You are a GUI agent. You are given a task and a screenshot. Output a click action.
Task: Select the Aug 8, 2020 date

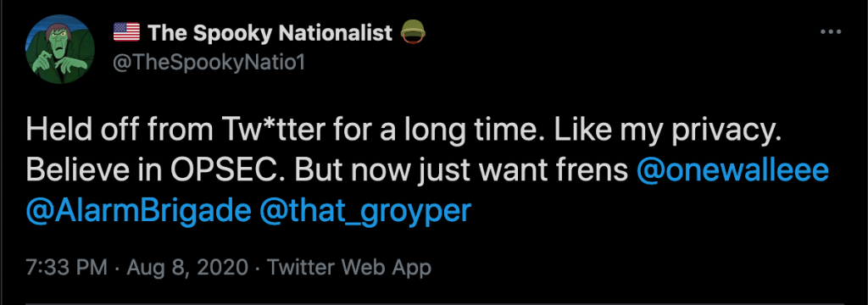coord(187,269)
